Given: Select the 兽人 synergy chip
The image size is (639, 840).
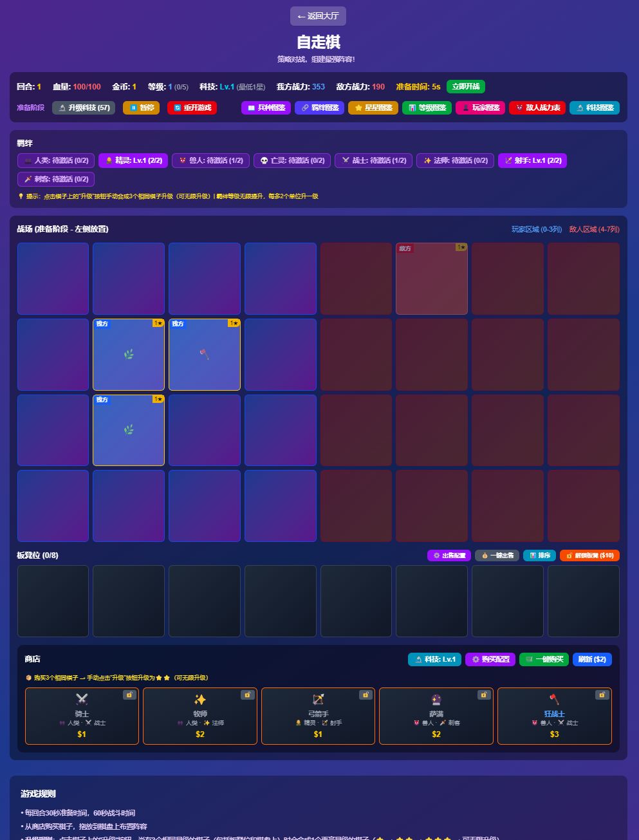Looking at the screenshot, I should [210, 160].
